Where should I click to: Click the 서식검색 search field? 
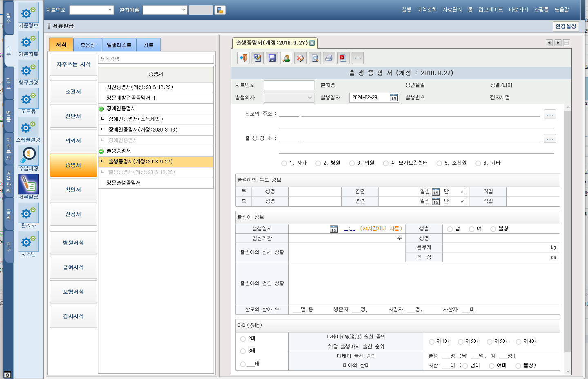[x=156, y=59]
